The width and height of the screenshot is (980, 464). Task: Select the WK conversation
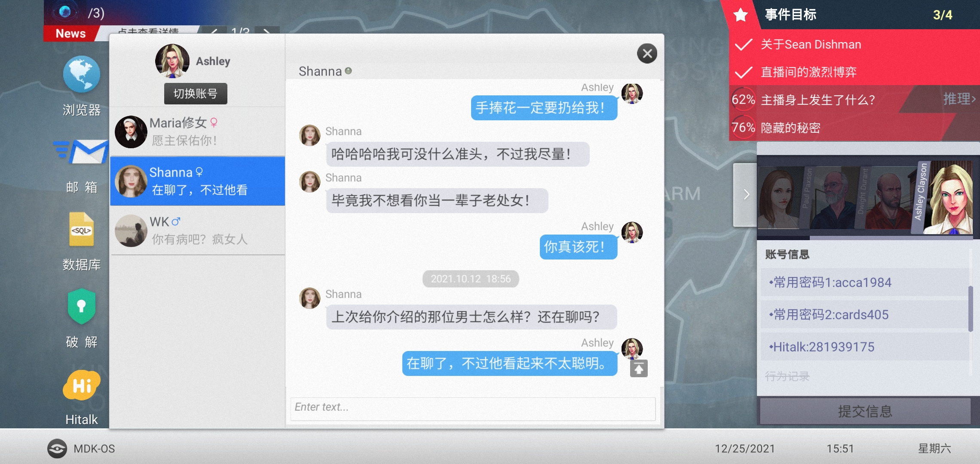[197, 230]
